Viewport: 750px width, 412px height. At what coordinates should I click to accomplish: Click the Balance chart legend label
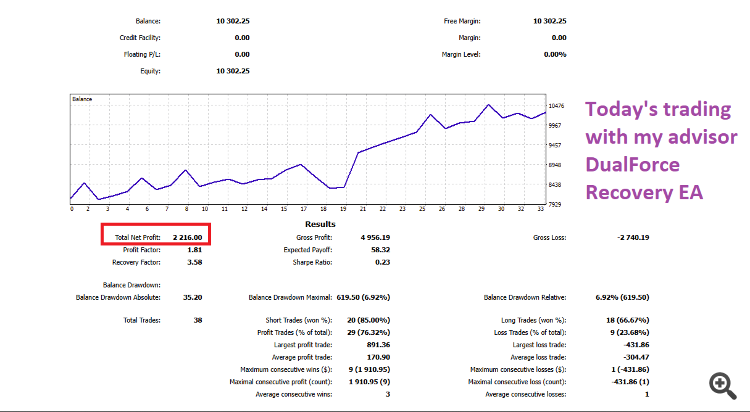[82, 99]
